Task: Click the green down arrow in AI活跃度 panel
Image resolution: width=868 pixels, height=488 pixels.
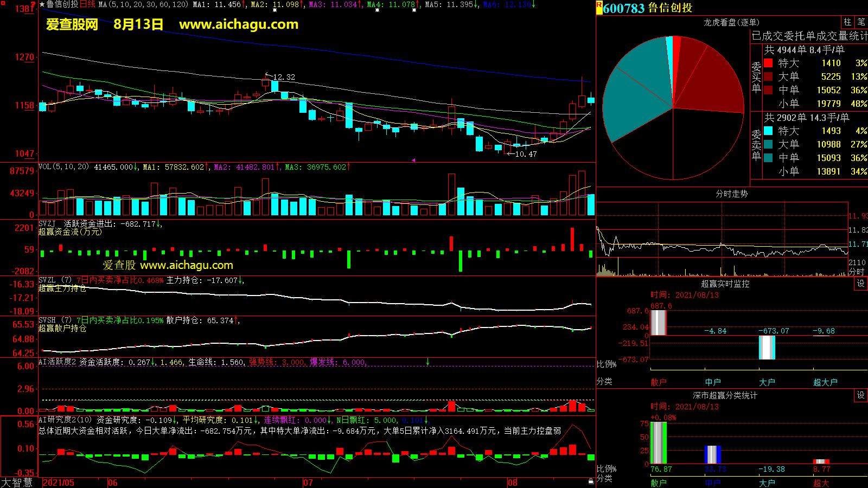Action: tap(427, 362)
